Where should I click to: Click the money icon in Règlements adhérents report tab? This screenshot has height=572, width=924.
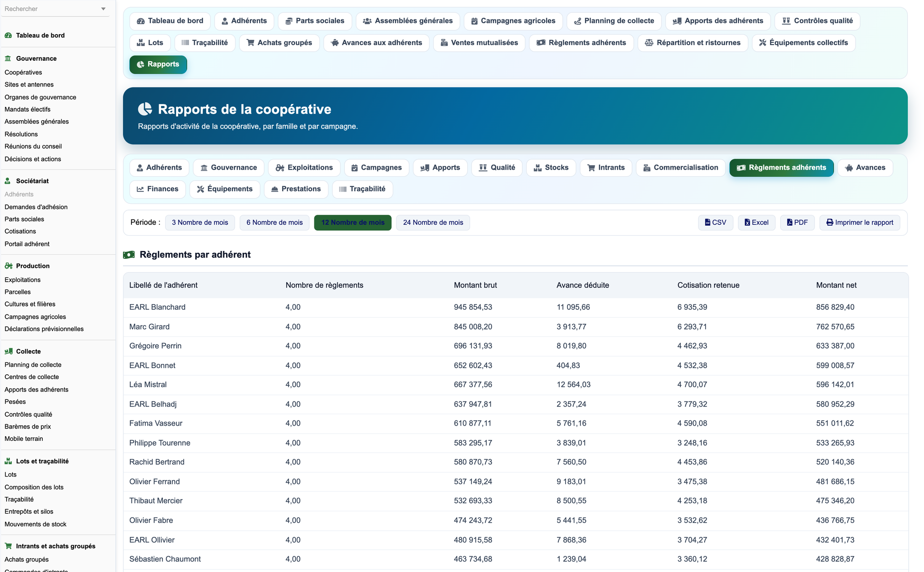coord(741,168)
